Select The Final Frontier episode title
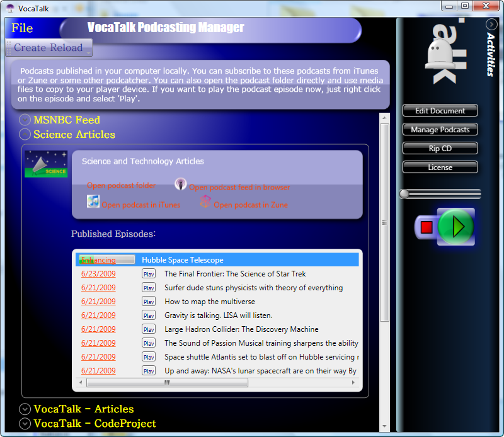This screenshot has height=437, width=504. [235, 274]
